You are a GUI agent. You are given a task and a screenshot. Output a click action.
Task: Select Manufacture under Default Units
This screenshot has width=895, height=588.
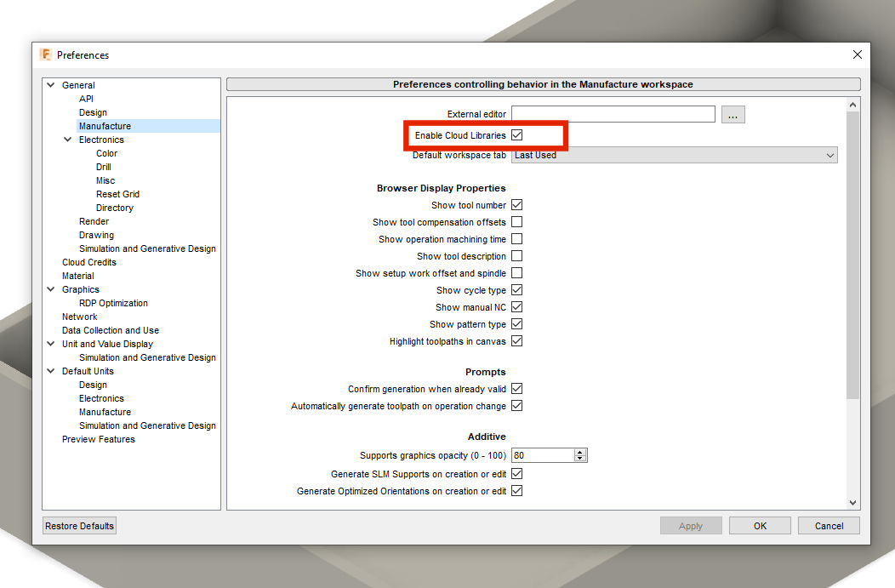click(x=105, y=412)
